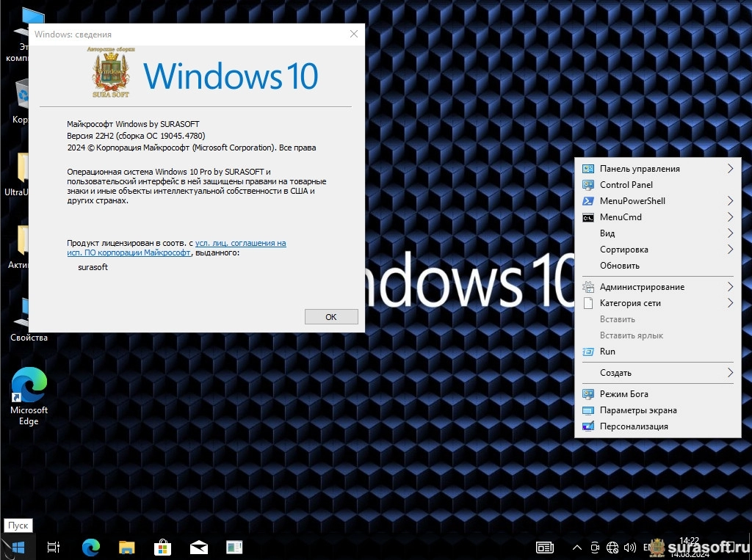Click the Task View taskbar icon

pyautogui.click(x=54, y=547)
